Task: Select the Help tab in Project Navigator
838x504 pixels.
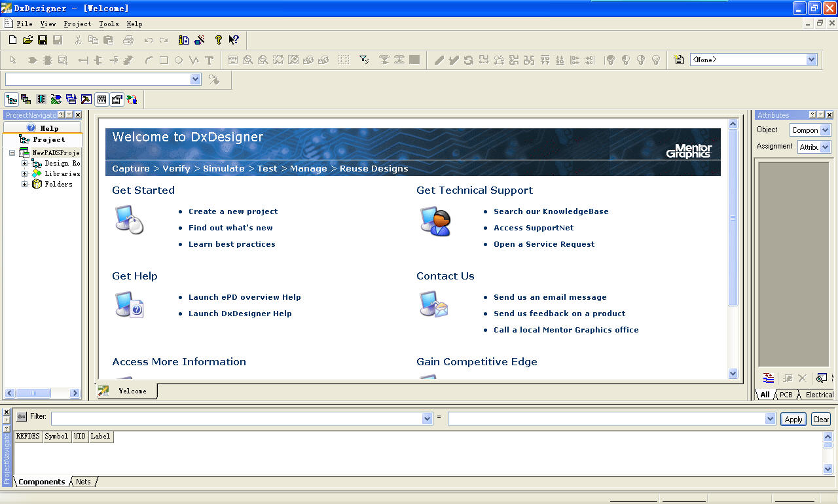Action: tap(43, 128)
